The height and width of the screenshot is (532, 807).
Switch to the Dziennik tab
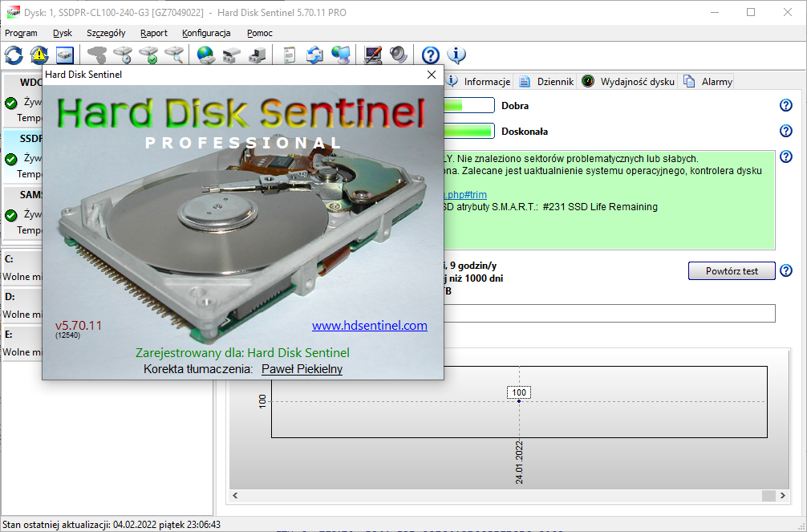546,81
